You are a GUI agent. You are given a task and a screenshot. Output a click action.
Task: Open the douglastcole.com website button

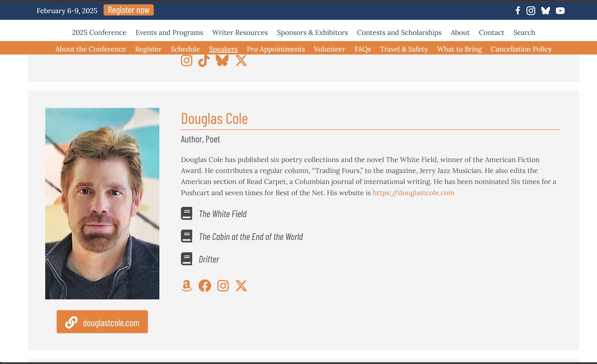click(102, 322)
